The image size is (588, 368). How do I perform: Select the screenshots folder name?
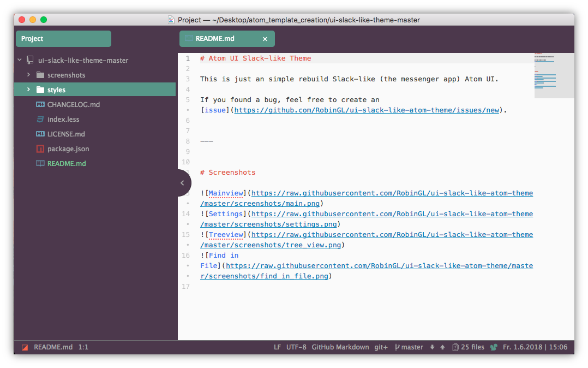(67, 75)
